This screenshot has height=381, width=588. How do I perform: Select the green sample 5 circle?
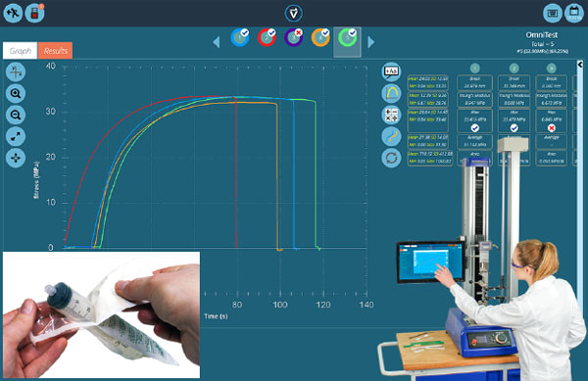[347, 38]
